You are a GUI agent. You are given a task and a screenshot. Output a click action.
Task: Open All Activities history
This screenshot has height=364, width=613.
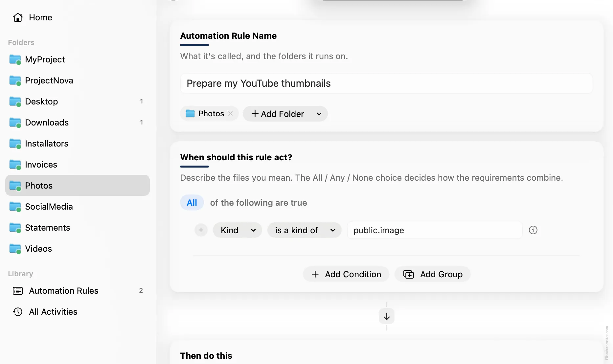click(78, 312)
